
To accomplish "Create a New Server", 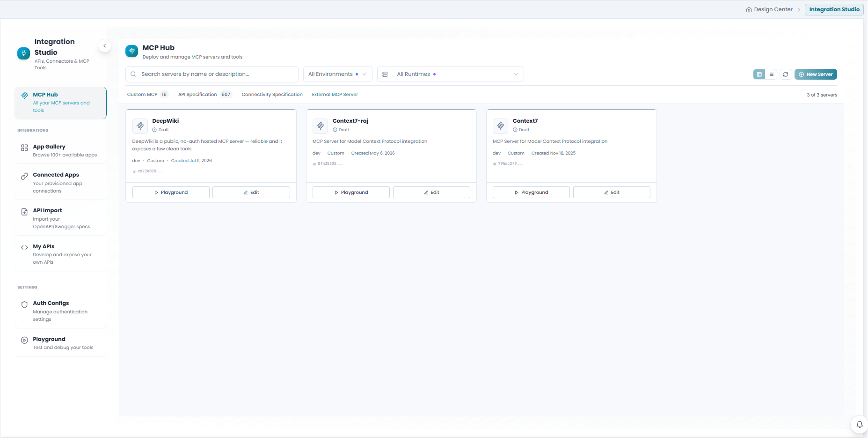I will pyautogui.click(x=816, y=74).
